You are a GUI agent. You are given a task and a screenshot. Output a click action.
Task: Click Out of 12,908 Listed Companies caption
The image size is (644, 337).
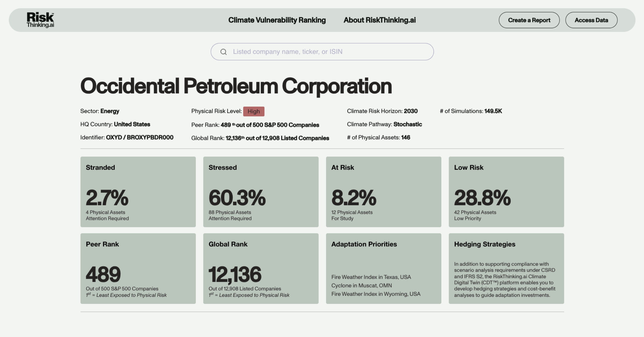click(245, 289)
